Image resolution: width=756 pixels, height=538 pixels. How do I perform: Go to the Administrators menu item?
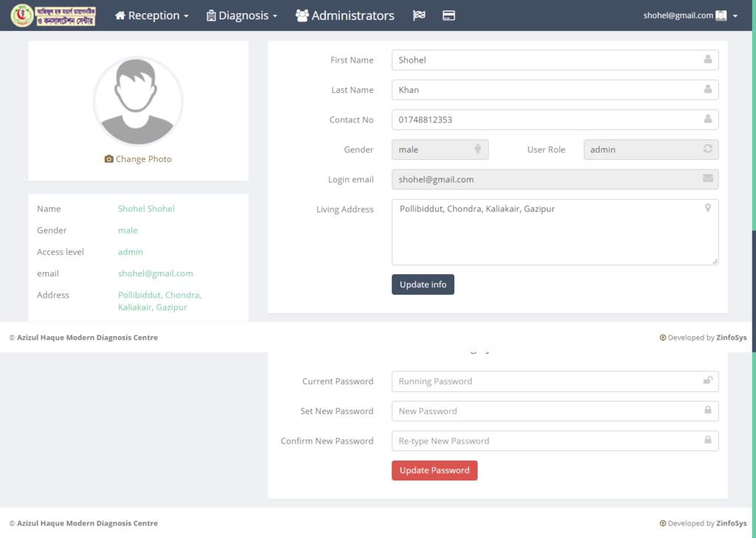click(345, 15)
